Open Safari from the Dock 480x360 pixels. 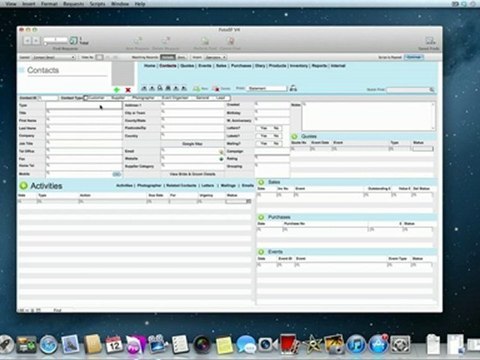49,345
